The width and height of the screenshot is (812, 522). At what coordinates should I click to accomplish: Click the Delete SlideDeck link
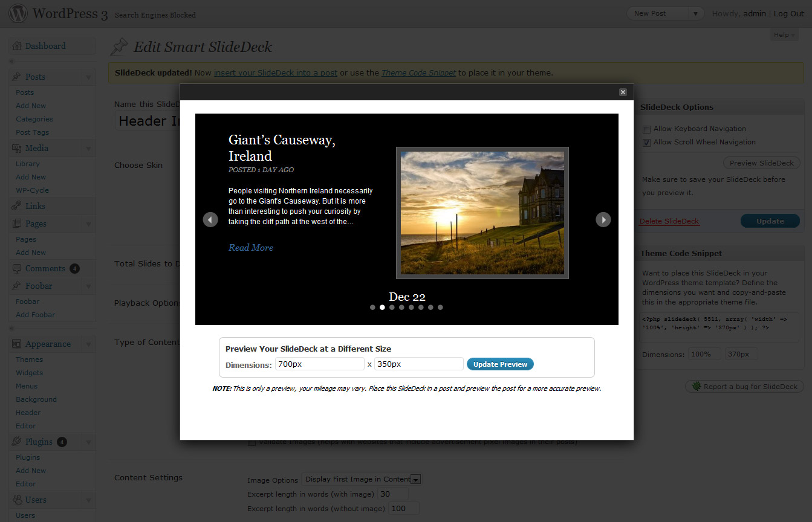[669, 221]
